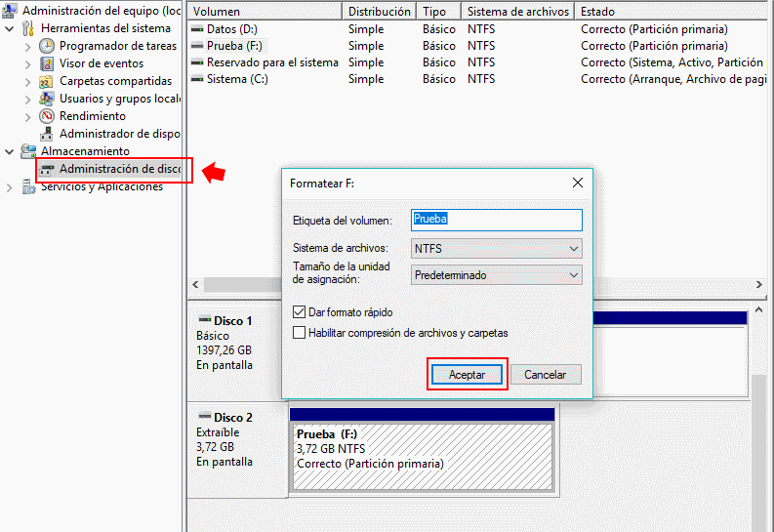
Task: Click the Usuarios y grupos locales icon
Action: point(47,99)
